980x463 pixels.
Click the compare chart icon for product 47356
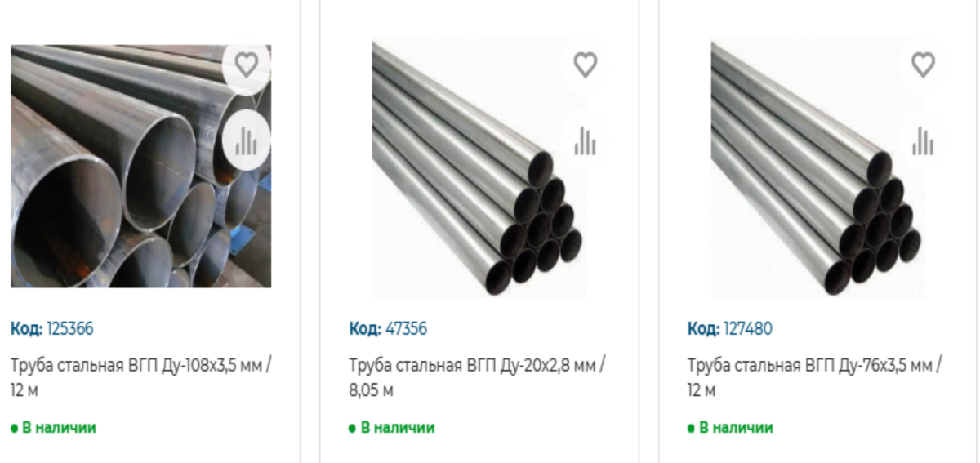point(585,140)
